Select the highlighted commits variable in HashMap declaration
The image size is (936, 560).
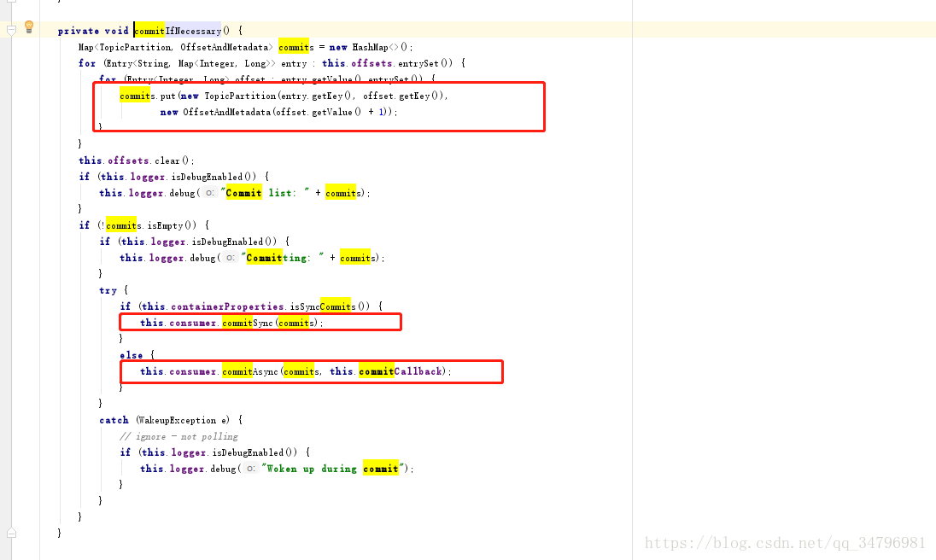[294, 46]
